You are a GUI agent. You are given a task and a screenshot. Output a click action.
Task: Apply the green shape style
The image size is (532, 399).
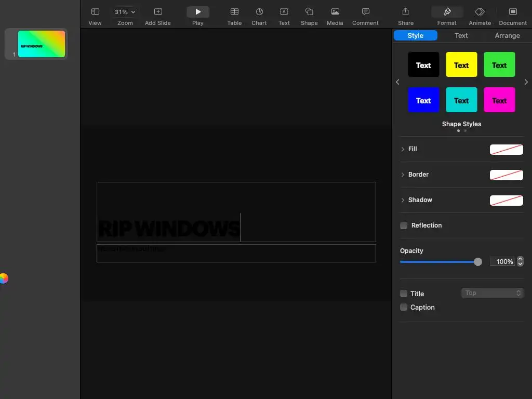[x=499, y=64]
